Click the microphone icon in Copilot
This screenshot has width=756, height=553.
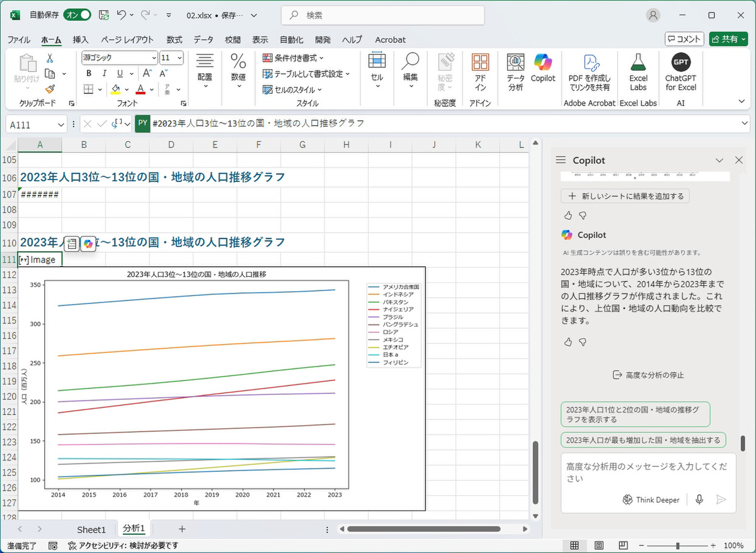coord(699,499)
